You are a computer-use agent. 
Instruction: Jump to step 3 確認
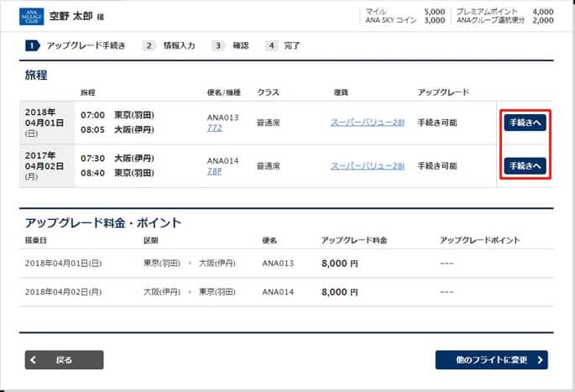click(231, 45)
